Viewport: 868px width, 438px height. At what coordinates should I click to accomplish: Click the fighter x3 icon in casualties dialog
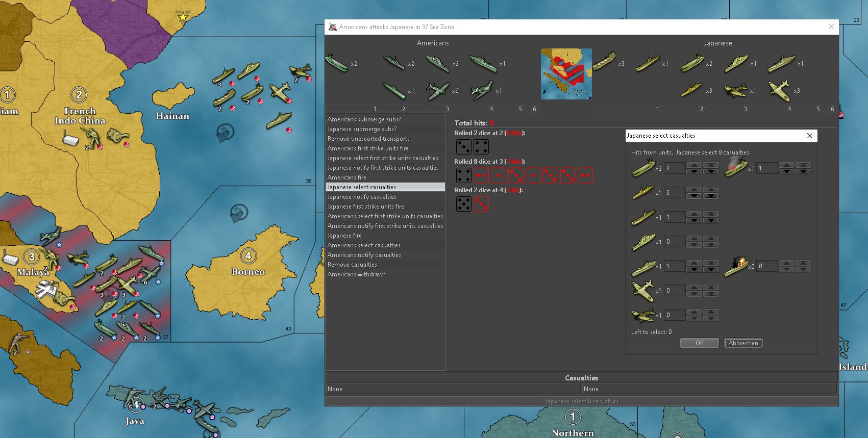(x=643, y=290)
